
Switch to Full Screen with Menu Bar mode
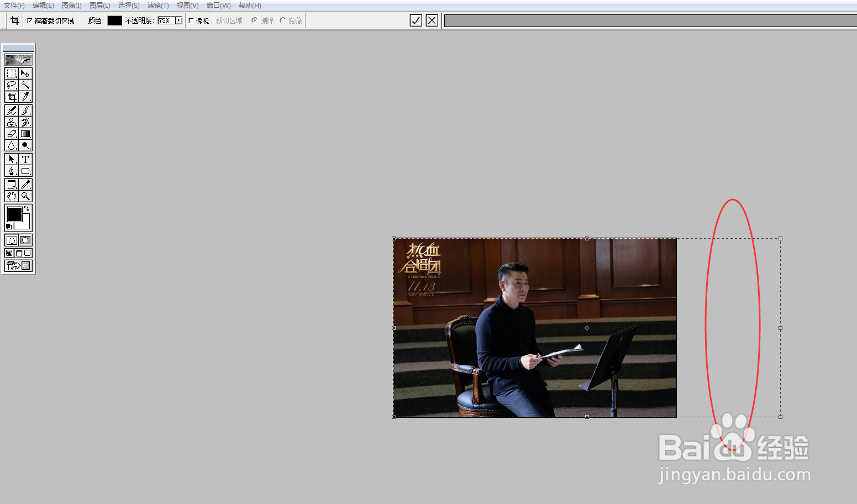tap(18, 253)
